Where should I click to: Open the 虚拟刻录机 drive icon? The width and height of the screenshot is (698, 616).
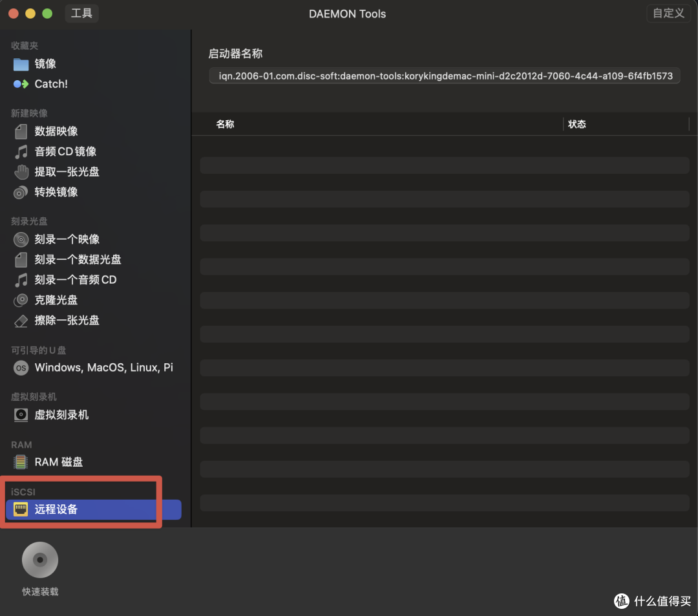21,415
